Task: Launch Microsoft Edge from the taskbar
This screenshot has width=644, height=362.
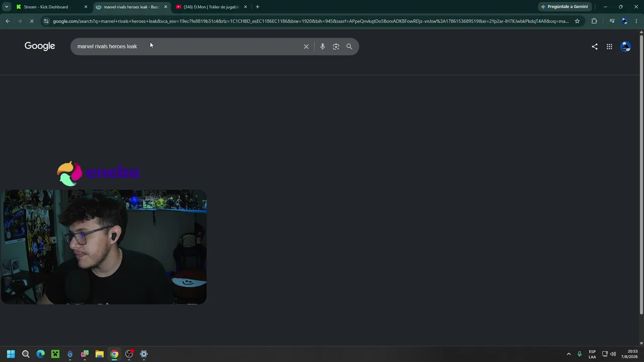Action: click(x=41, y=354)
